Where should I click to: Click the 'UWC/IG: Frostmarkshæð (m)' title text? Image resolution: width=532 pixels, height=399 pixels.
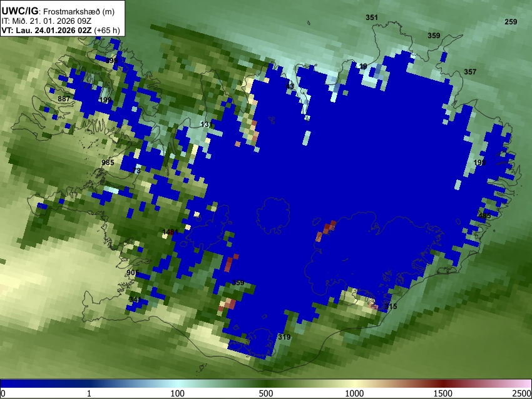[x=58, y=11]
